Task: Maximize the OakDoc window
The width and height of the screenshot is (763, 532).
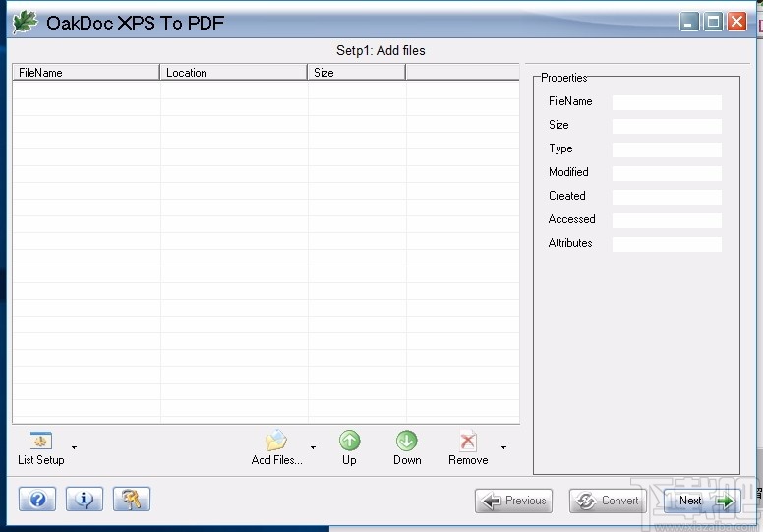Action: tap(713, 22)
